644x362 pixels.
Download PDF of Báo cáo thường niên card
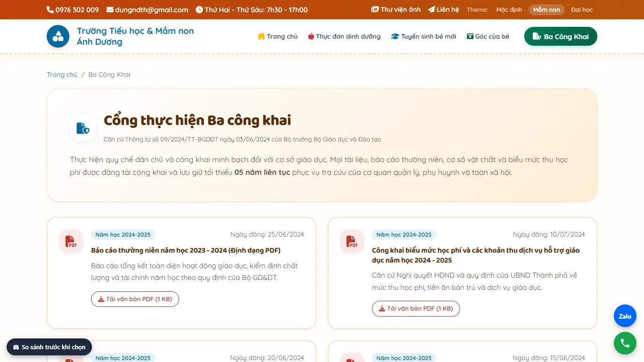(135, 299)
